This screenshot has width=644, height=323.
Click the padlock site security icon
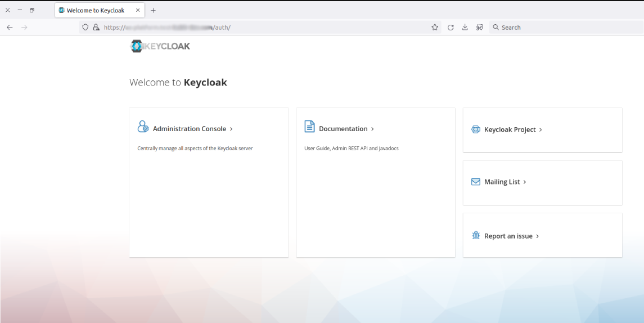pyautogui.click(x=96, y=28)
